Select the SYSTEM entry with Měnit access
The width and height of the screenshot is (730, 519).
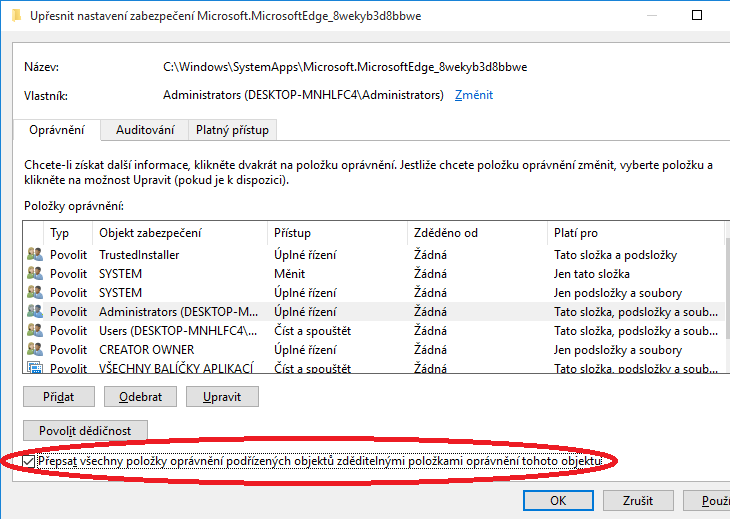click(374, 274)
